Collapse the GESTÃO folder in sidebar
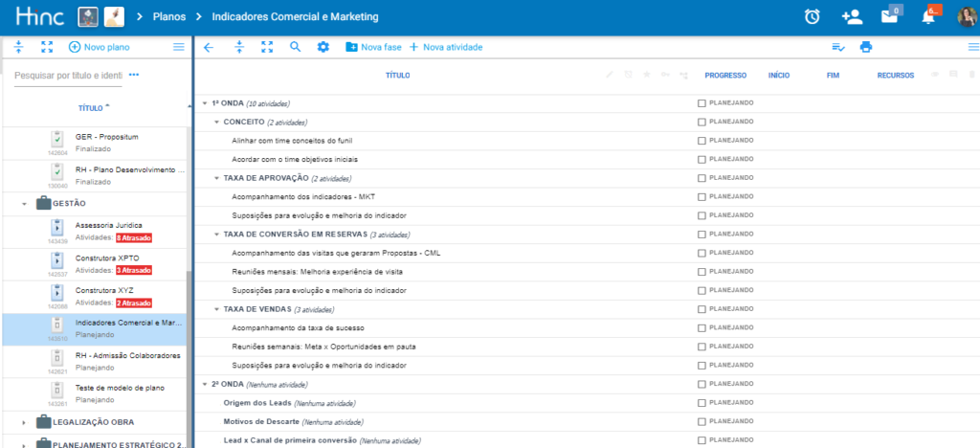The image size is (980, 448). [24, 203]
